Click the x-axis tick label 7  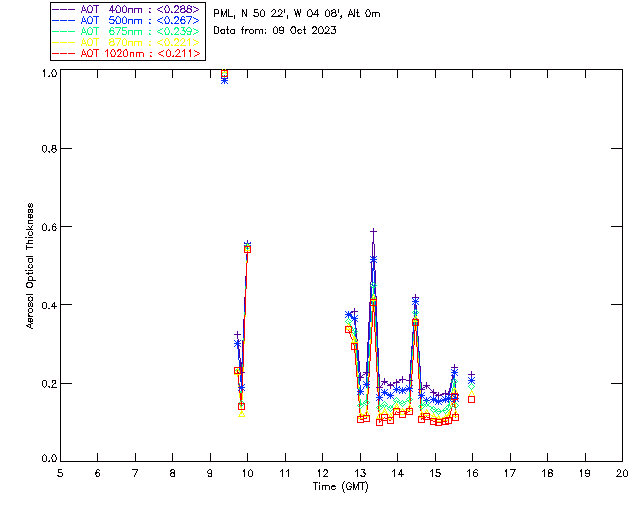tap(135, 473)
